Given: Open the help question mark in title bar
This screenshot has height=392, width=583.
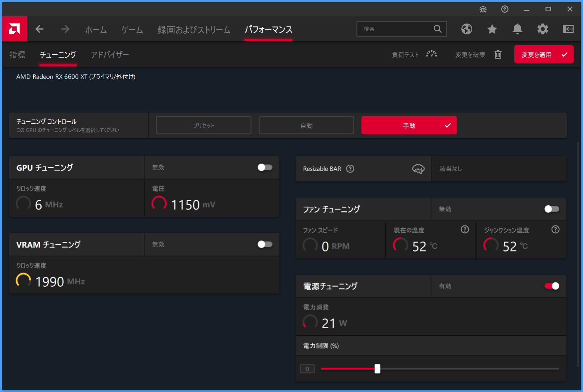Looking at the screenshot, I should click(505, 9).
